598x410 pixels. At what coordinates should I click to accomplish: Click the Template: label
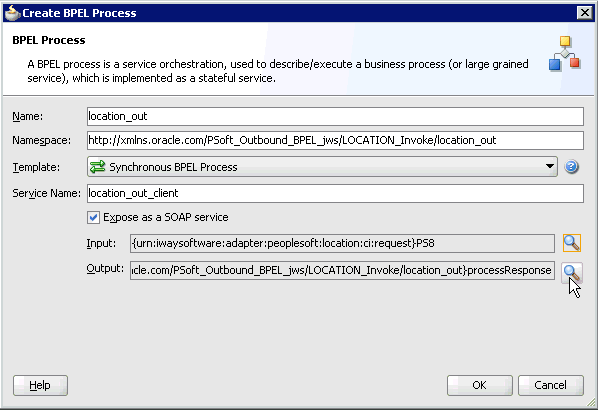[x=36, y=167]
